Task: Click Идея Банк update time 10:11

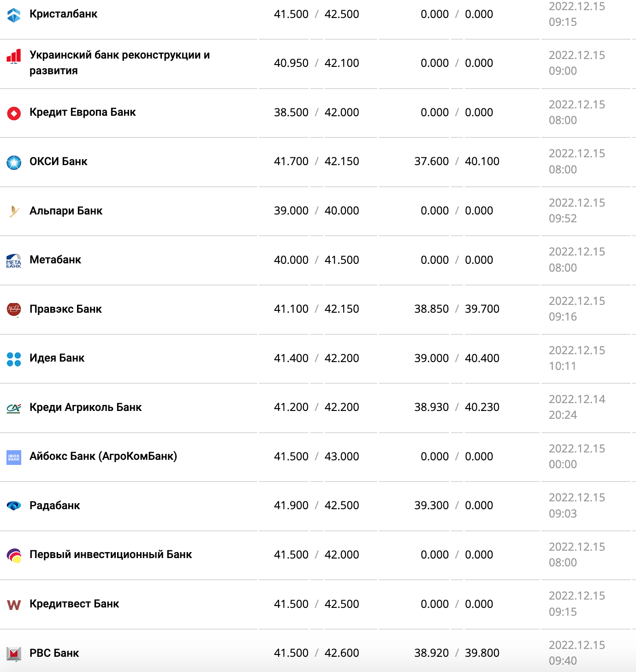Action: coord(562,366)
